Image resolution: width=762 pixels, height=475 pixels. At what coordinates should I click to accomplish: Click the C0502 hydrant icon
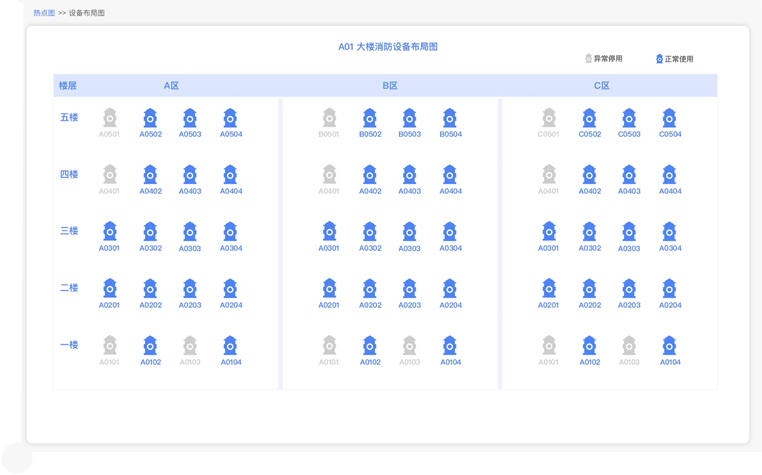coord(589,118)
